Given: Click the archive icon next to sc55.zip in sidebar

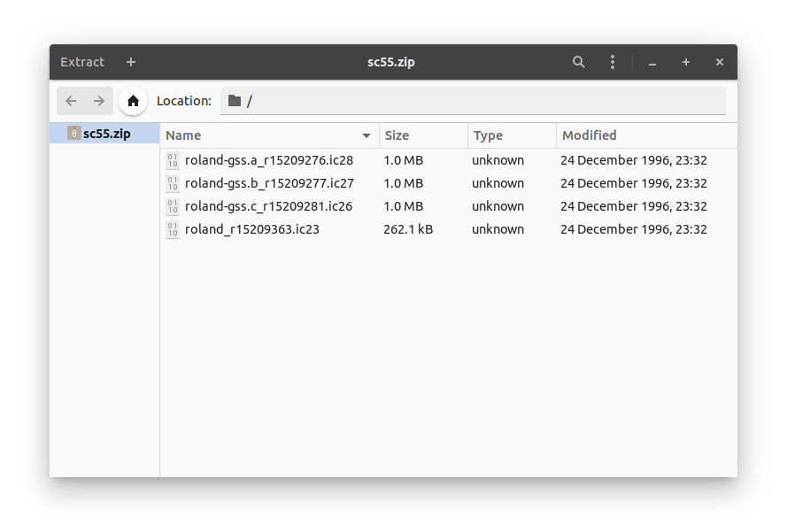Looking at the screenshot, I should click(x=74, y=132).
